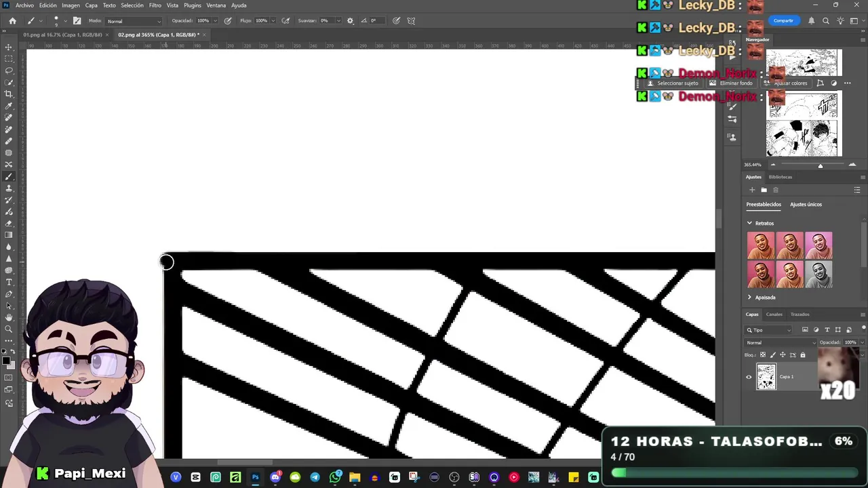
Task: Open the foreground color swatch
Action: pyautogui.click(x=7, y=361)
